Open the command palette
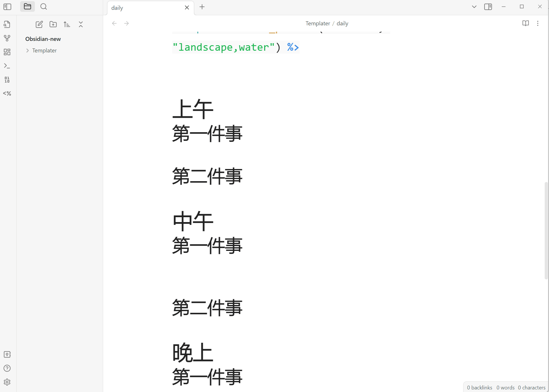This screenshot has height=392, width=549. (x=7, y=66)
